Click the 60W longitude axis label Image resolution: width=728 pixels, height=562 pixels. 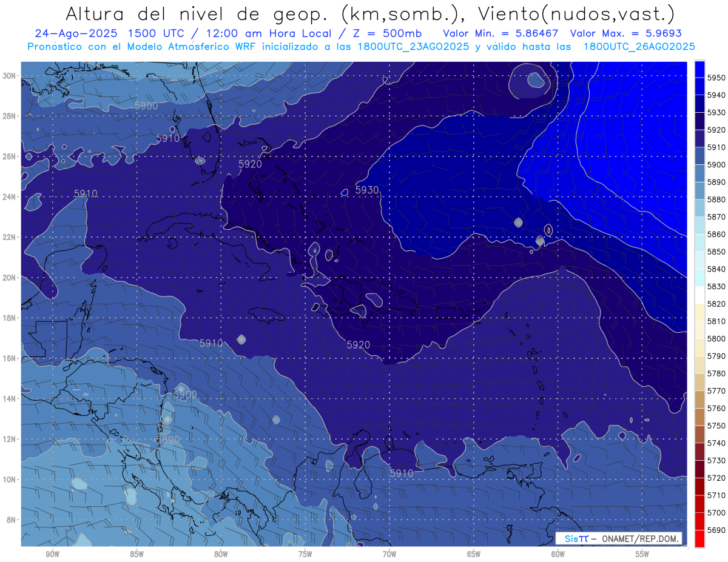(x=558, y=555)
